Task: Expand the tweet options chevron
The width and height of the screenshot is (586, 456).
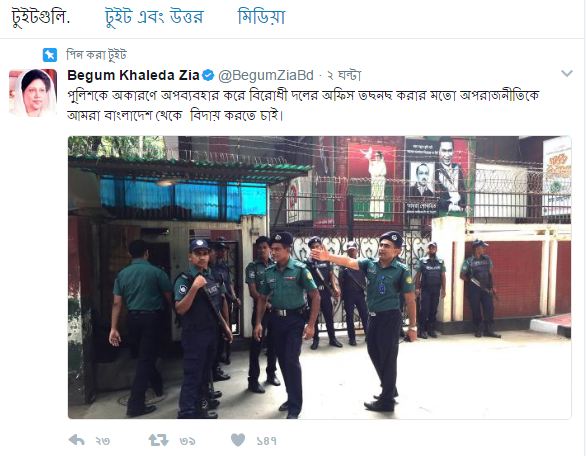Action: pyautogui.click(x=567, y=73)
